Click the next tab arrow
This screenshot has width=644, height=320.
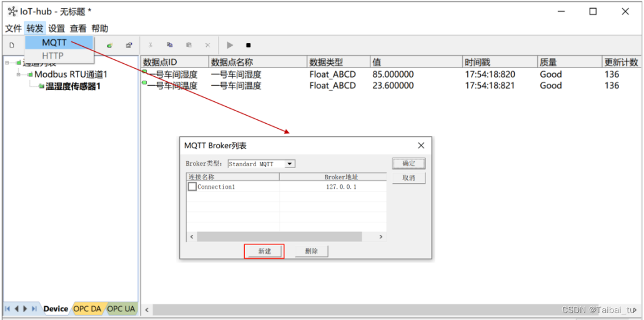tap(25, 309)
